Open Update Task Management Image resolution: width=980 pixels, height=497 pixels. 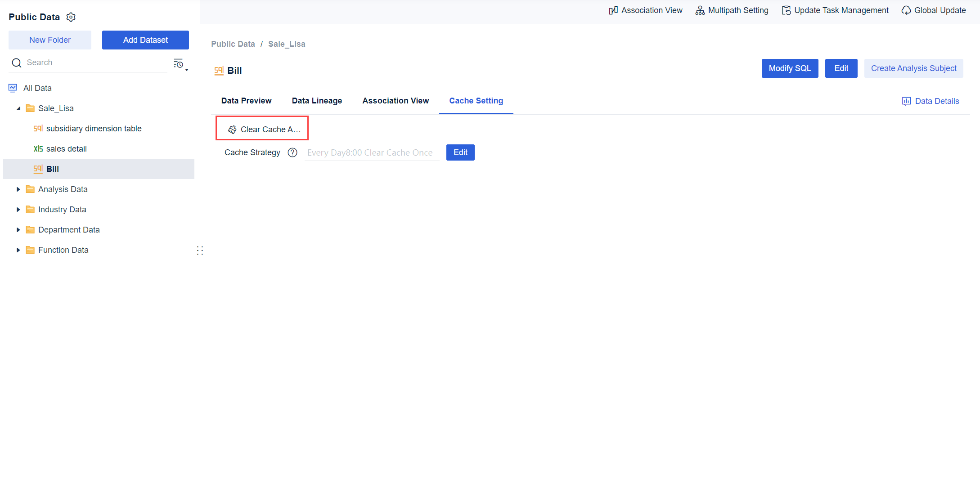click(x=835, y=10)
